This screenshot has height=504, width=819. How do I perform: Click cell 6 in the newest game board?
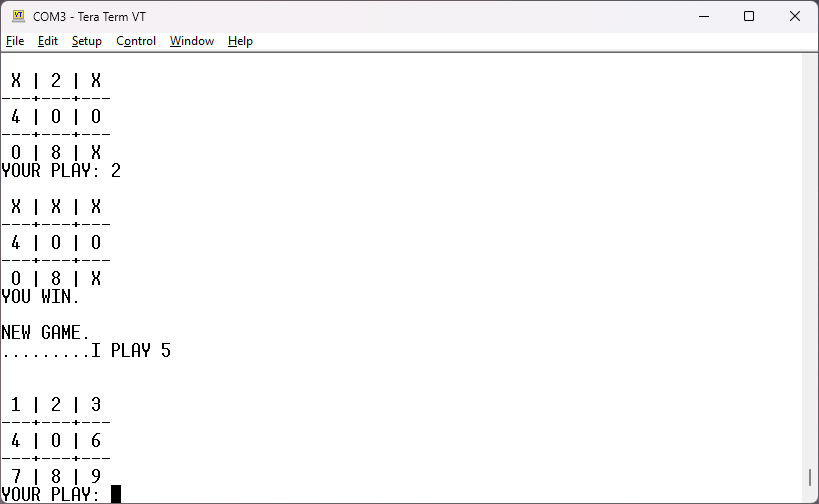tap(96, 441)
